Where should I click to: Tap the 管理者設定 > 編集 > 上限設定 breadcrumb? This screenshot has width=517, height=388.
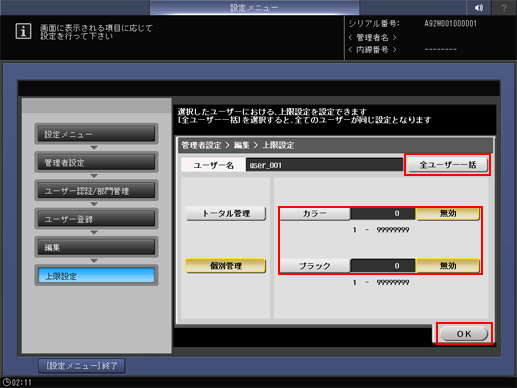(x=237, y=145)
